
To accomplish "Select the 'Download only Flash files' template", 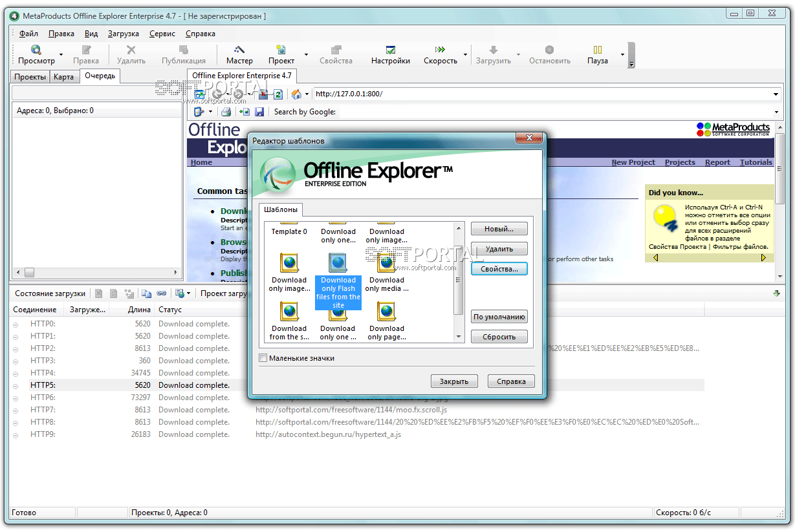I will pyautogui.click(x=338, y=280).
